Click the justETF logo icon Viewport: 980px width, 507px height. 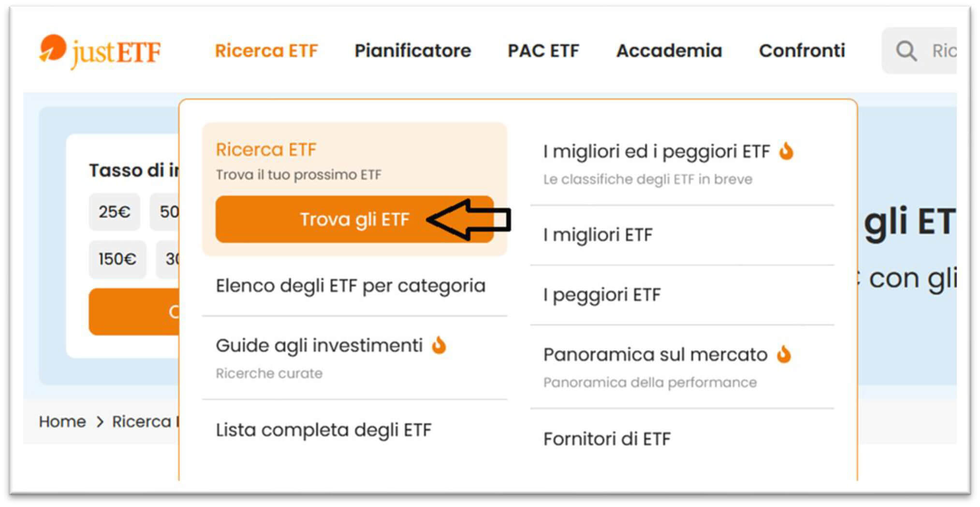53,48
